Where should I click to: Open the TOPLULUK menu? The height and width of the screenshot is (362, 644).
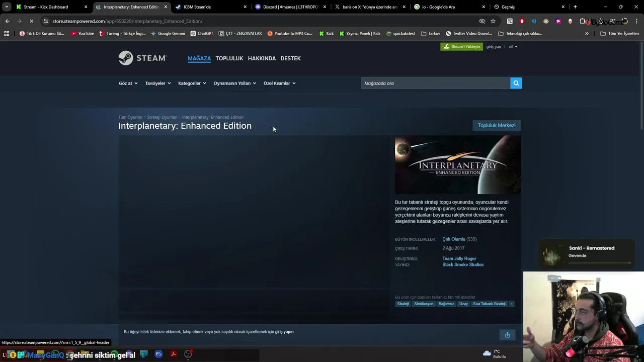pos(229,58)
